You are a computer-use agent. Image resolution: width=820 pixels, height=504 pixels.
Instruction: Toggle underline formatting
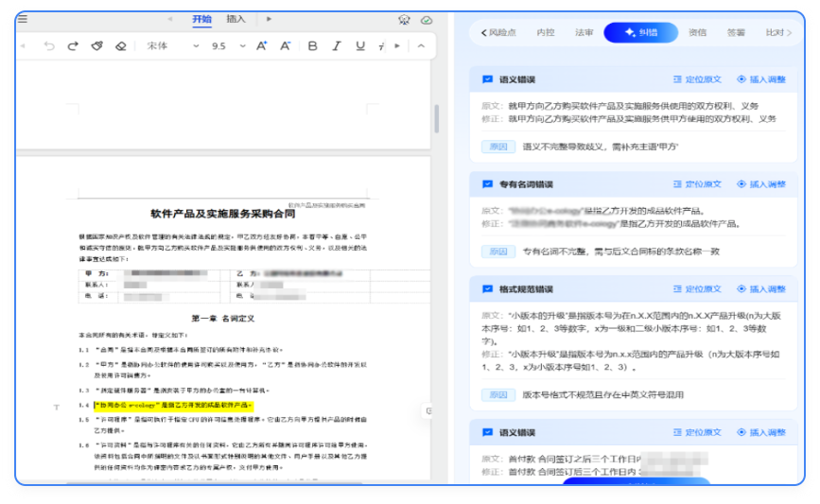point(360,46)
